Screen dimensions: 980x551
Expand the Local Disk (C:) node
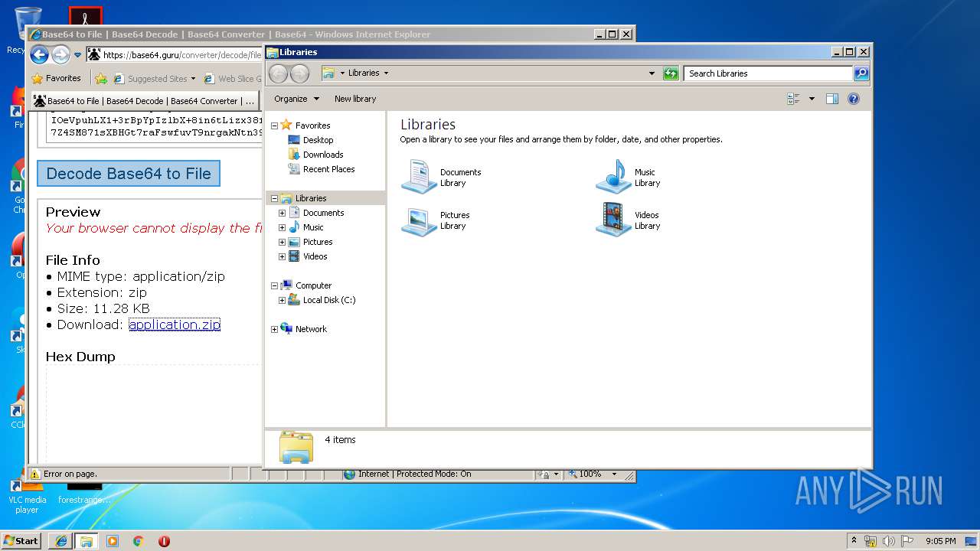[x=282, y=300]
